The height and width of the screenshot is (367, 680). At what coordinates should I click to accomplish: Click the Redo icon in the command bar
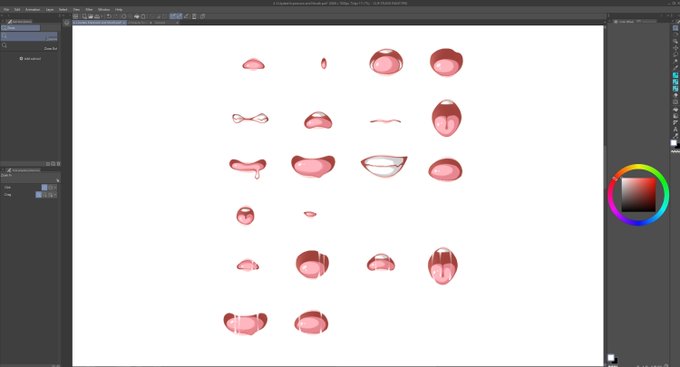point(116,16)
